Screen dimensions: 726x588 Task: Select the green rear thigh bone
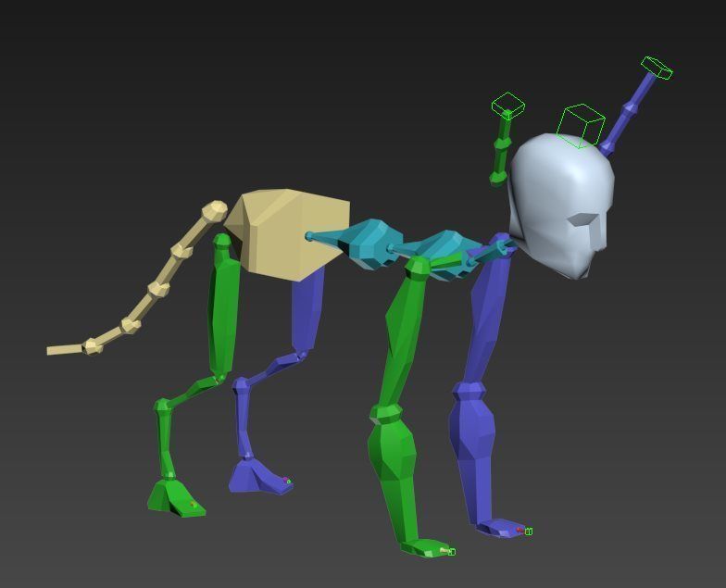tap(223, 307)
